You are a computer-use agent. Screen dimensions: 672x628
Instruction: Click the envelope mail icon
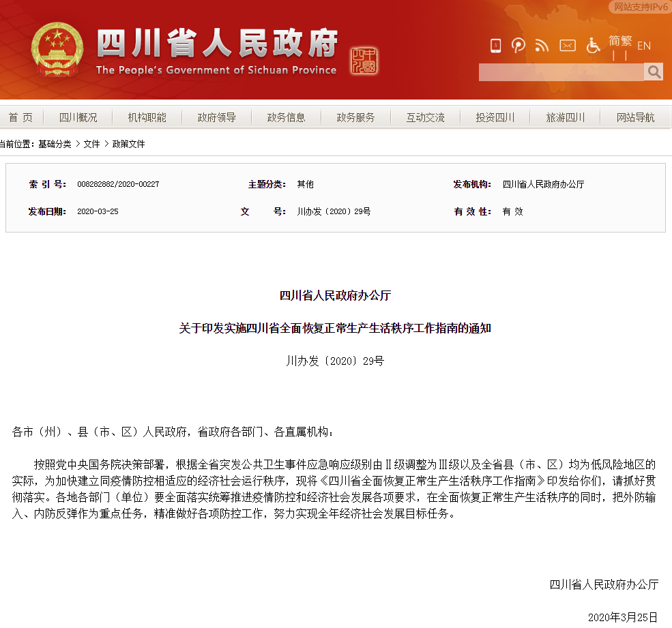tap(568, 46)
